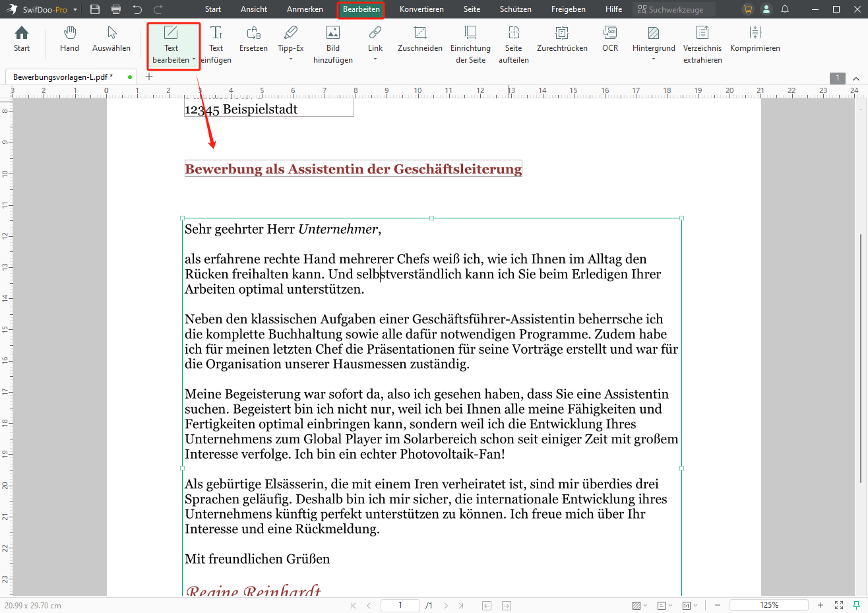The width and height of the screenshot is (868, 613).
Task: Switch to the Konvertieren tab
Action: click(x=421, y=9)
